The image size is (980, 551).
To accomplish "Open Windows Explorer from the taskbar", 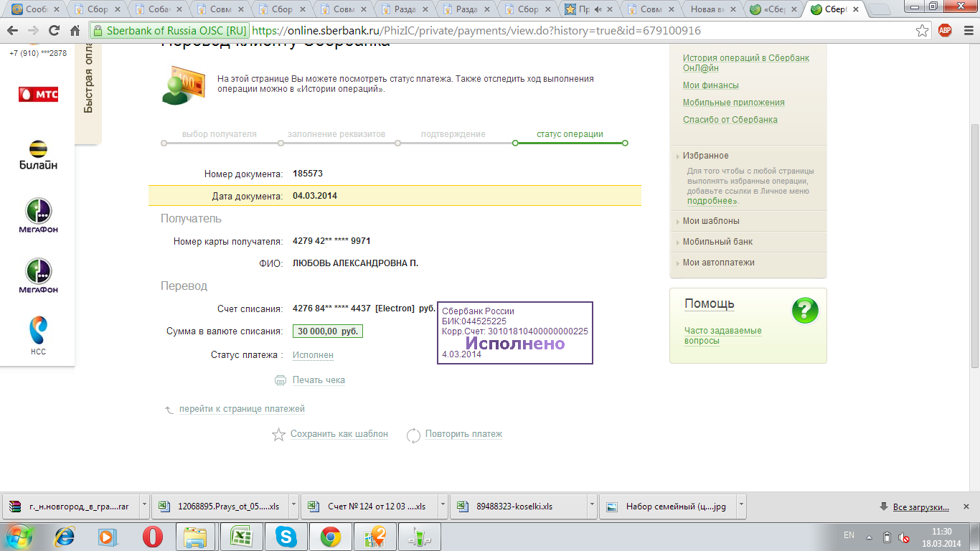I will pyautogui.click(x=196, y=536).
